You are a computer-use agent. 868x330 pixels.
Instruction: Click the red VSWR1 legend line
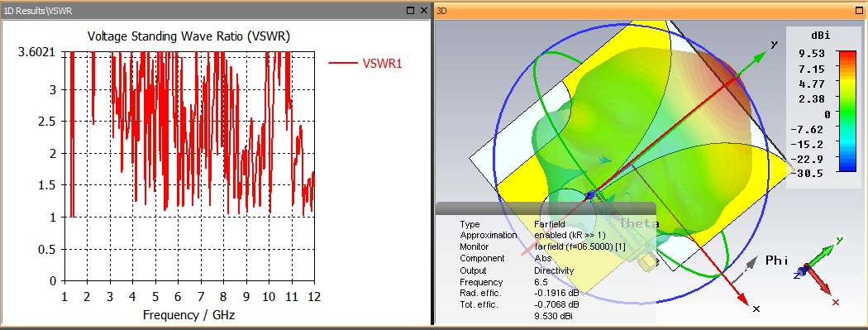[342, 63]
